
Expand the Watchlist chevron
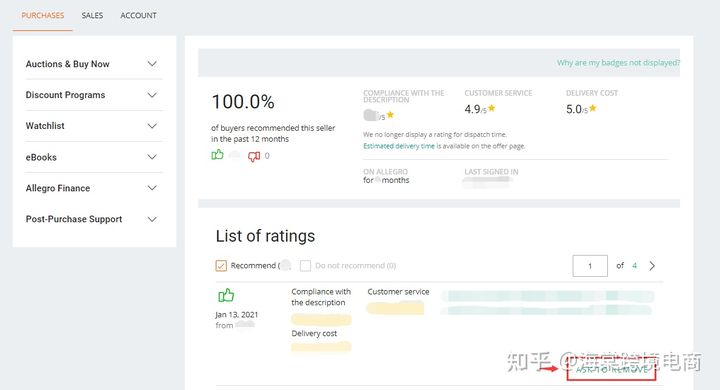point(152,126)
